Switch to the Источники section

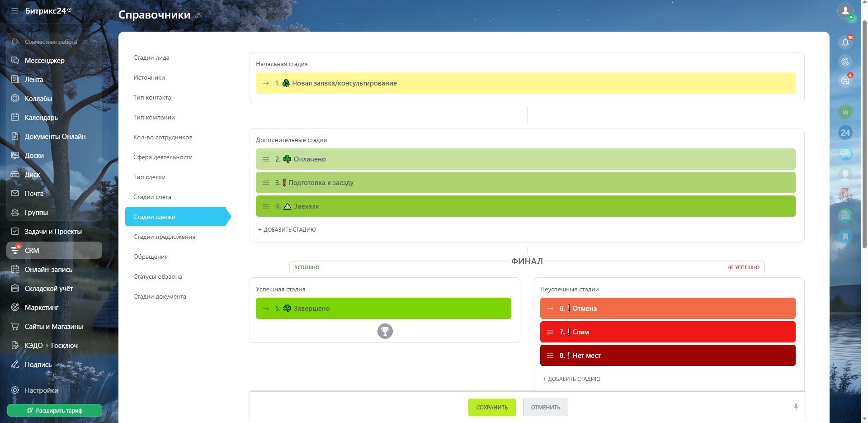point(149,78)
